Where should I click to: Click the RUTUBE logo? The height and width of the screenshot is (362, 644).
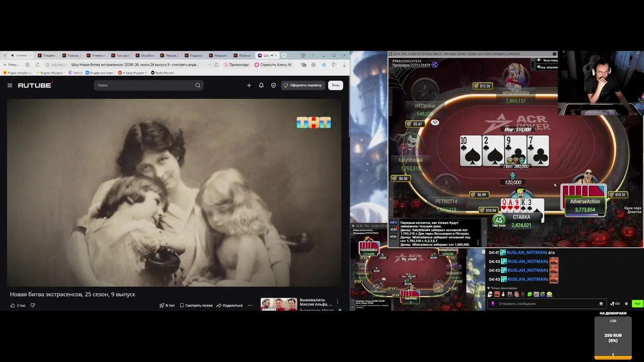pyautogui.click(x=35, y=85)
